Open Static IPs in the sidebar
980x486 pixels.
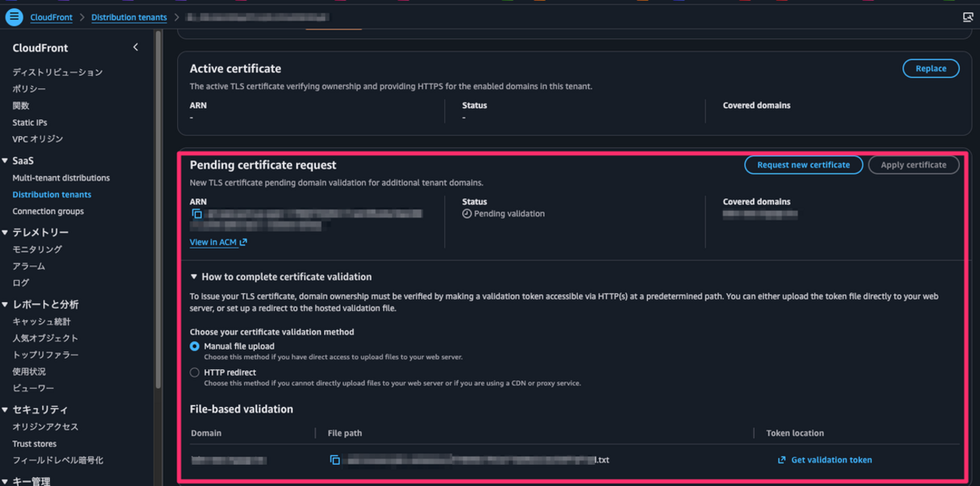pyautogui.click(x=29, y=122)
